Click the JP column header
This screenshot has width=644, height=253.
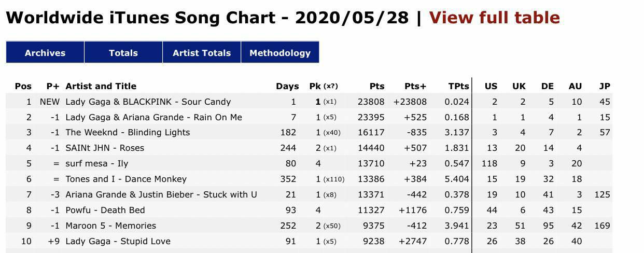(x=604, y=86)
